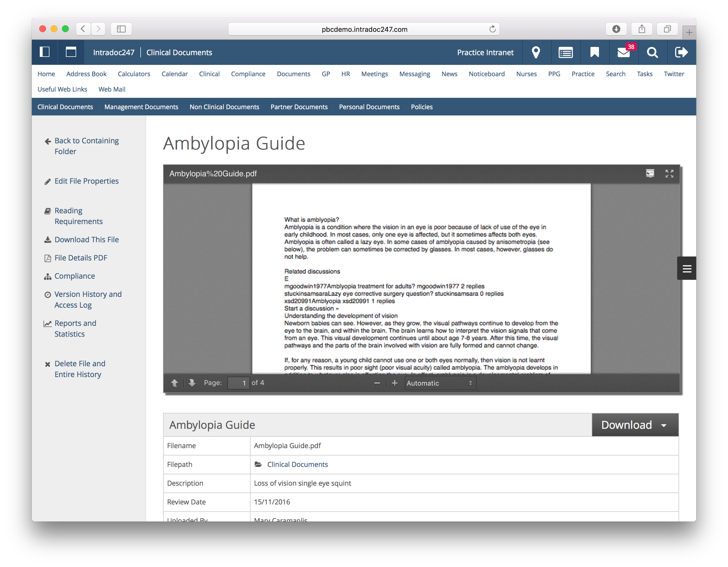Expand the Download button dropdown arrow

coord(664,425)
